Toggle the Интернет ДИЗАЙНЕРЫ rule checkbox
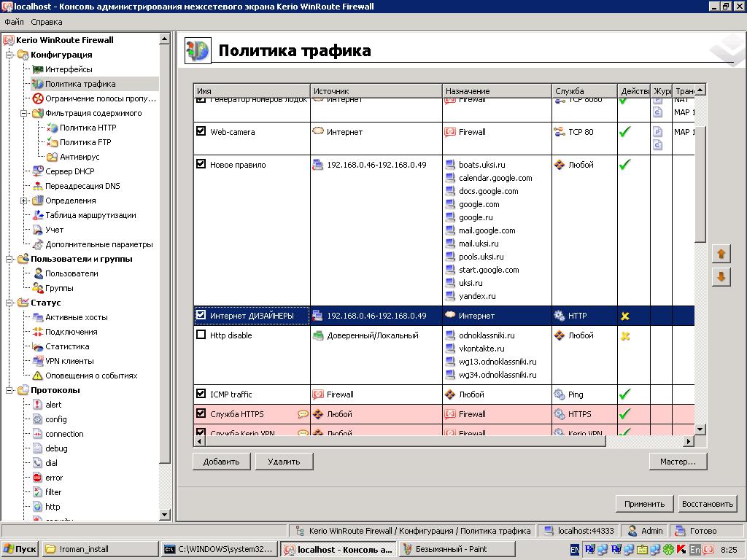The image size is (747, 560). (x=201, y=315)
